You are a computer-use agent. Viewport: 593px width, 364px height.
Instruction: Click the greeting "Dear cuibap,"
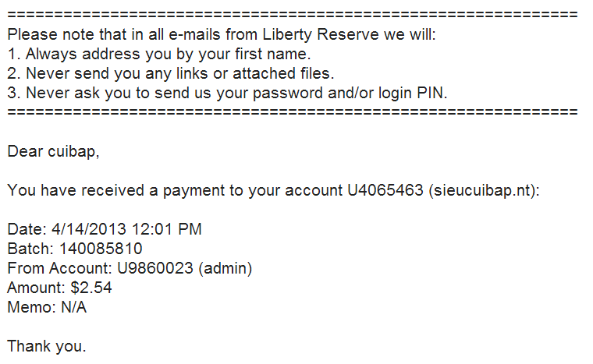point(53,151)
